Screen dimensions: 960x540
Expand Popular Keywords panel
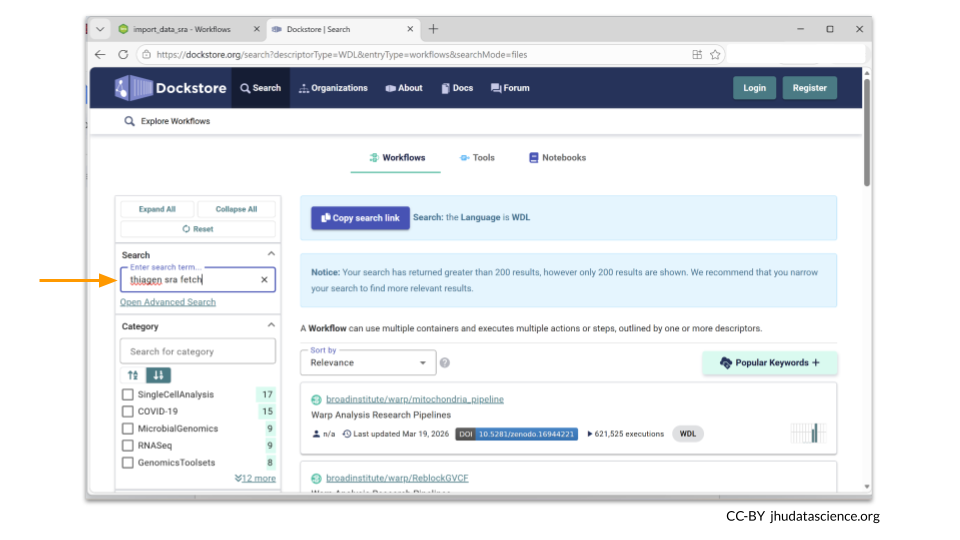pos(770,363)
